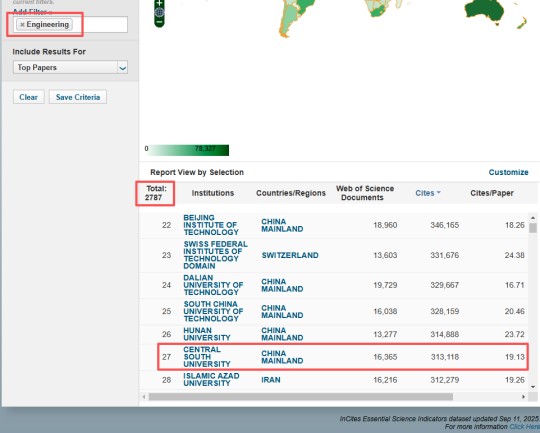This screenshot has width=540, height=433.
Task: Zoom out the map with minus icon
Action: (159, 22)
